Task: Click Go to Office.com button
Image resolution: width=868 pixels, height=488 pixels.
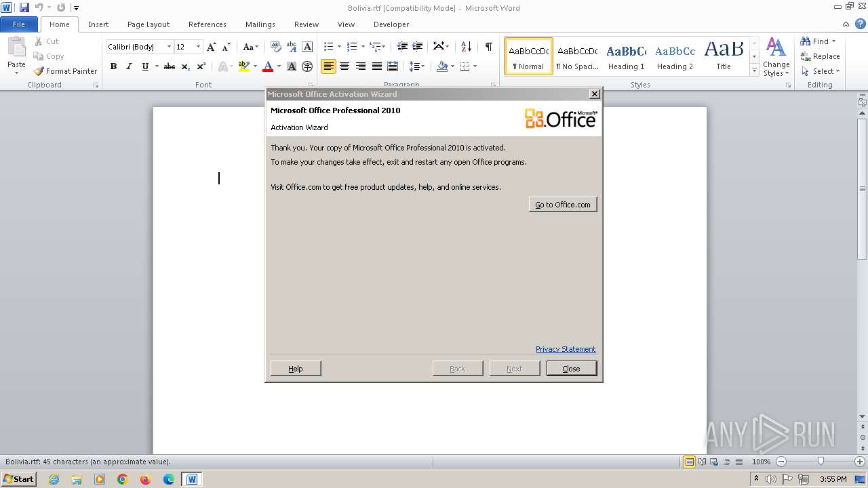Action: pos(563,205)
